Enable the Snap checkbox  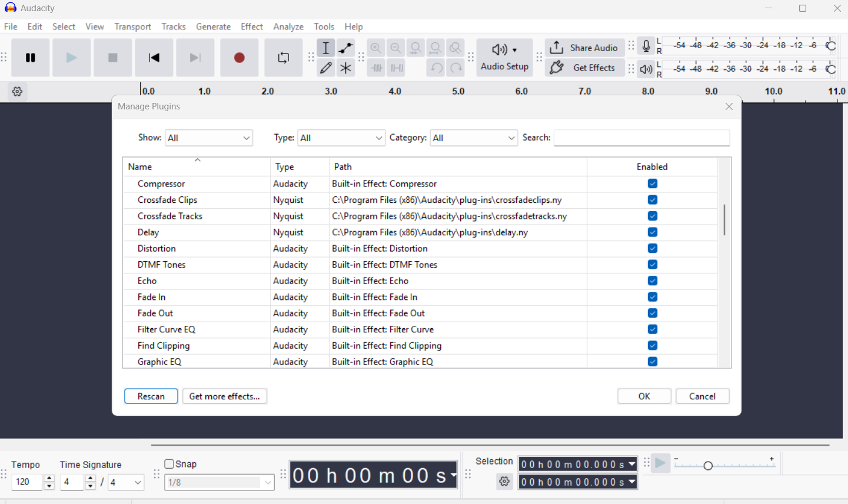(x=169, y=464)
